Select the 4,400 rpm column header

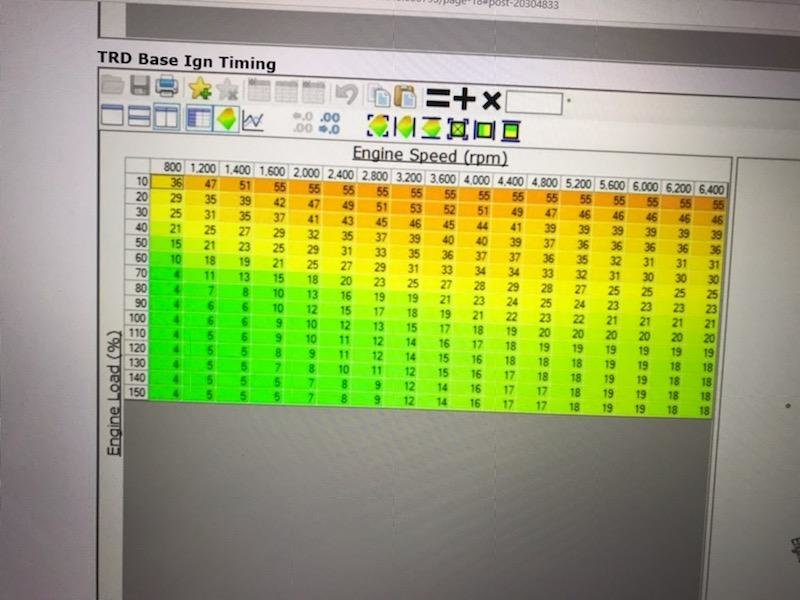[x=511, y=181]
